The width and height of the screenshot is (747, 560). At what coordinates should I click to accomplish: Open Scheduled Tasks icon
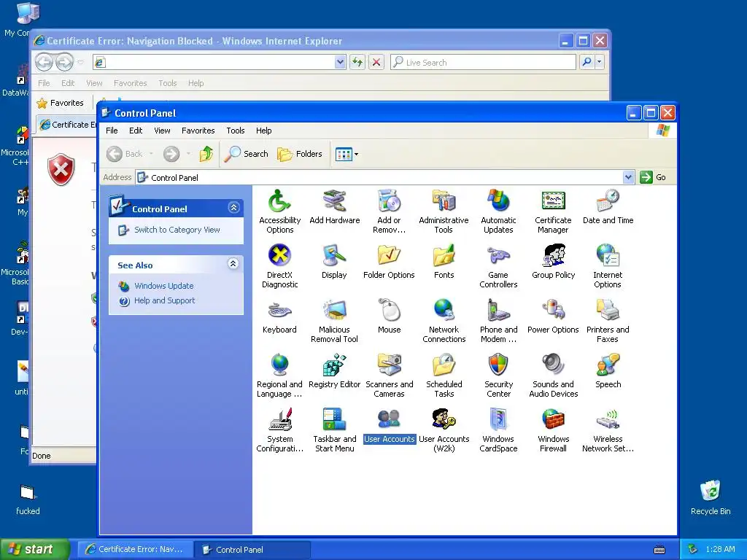click(x=444, y=376)
